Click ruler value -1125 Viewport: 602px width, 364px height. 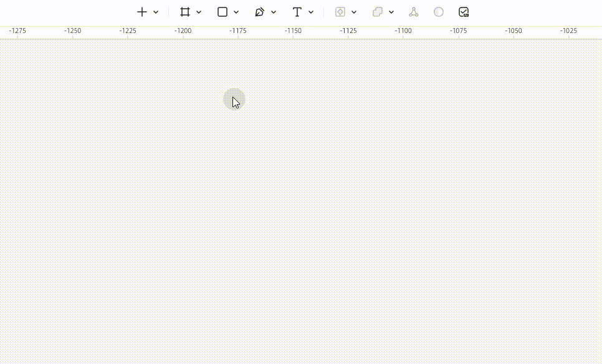tap(348, 31)
